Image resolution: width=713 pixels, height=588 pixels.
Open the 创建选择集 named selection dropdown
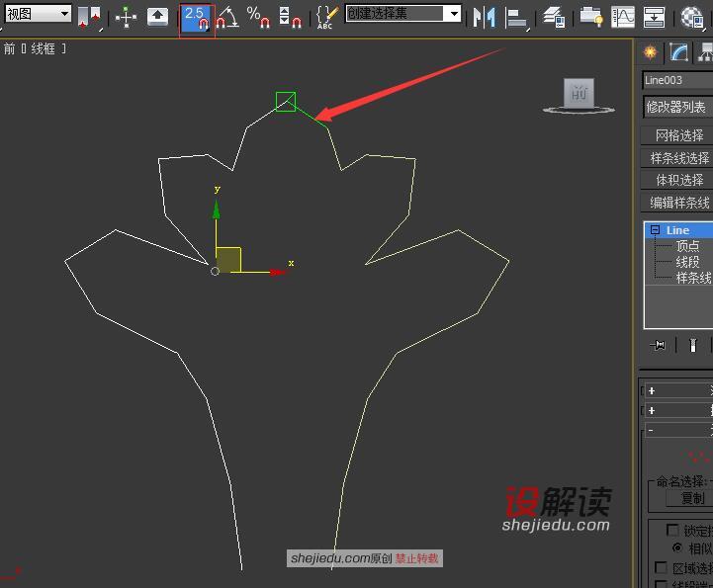(x=403, y=14)
